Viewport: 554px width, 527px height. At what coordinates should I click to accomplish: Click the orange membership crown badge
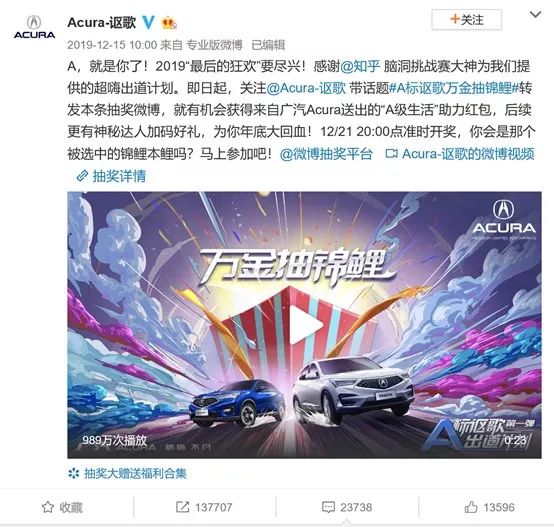(169, 23)
